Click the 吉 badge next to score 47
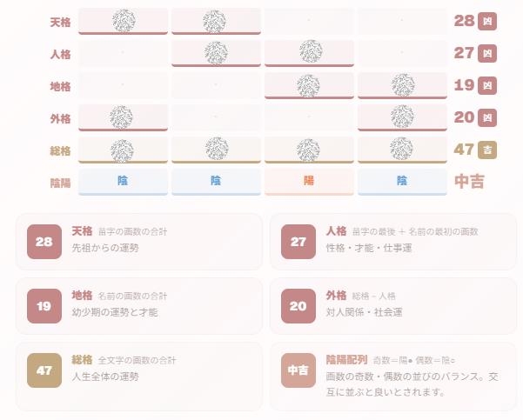523x420 pixels. pos(487,150)
